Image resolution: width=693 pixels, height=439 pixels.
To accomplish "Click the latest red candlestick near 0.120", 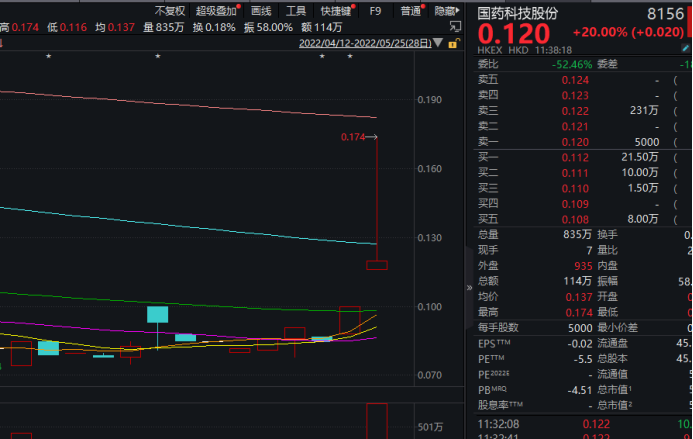I will (377, 265).
